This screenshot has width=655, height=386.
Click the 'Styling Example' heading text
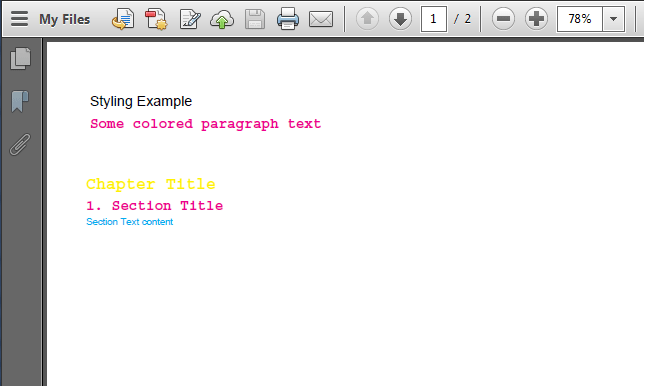[141, 102]
